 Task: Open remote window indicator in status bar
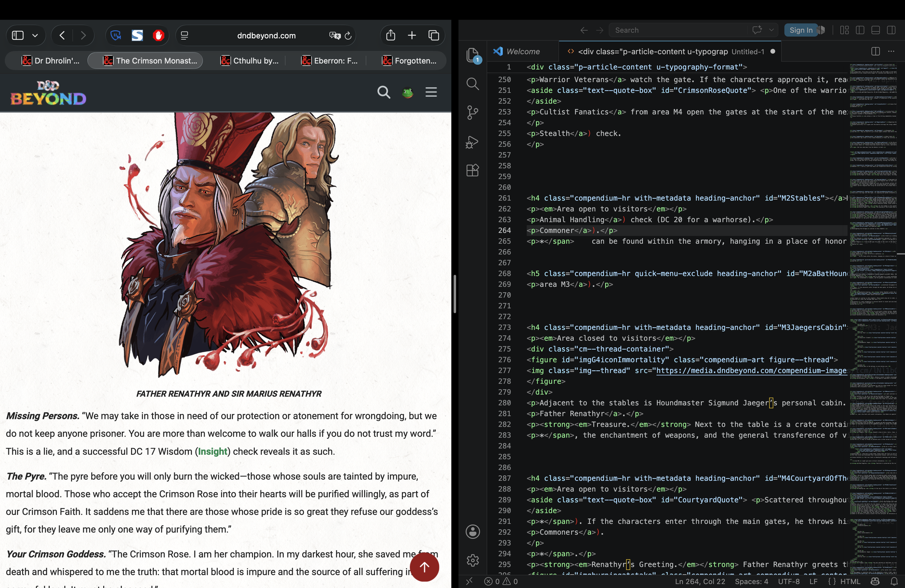(x=469, y=581)
